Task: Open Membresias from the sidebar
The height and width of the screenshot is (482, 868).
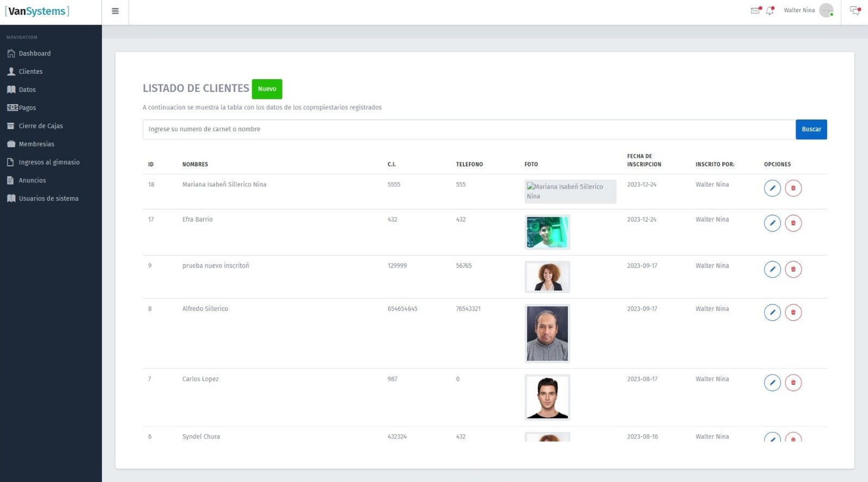Action: [x=36, y=144]
